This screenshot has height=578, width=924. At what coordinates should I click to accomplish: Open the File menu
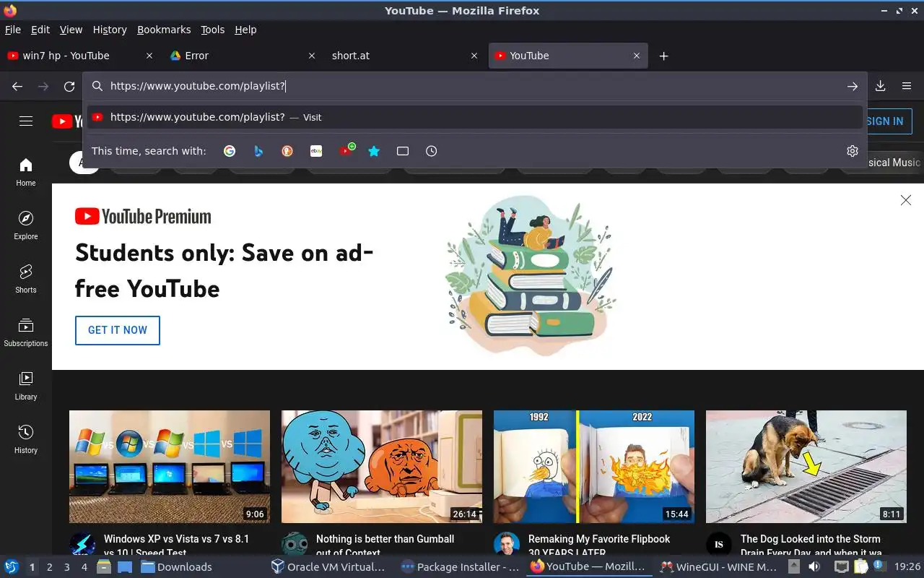[13, 30]
